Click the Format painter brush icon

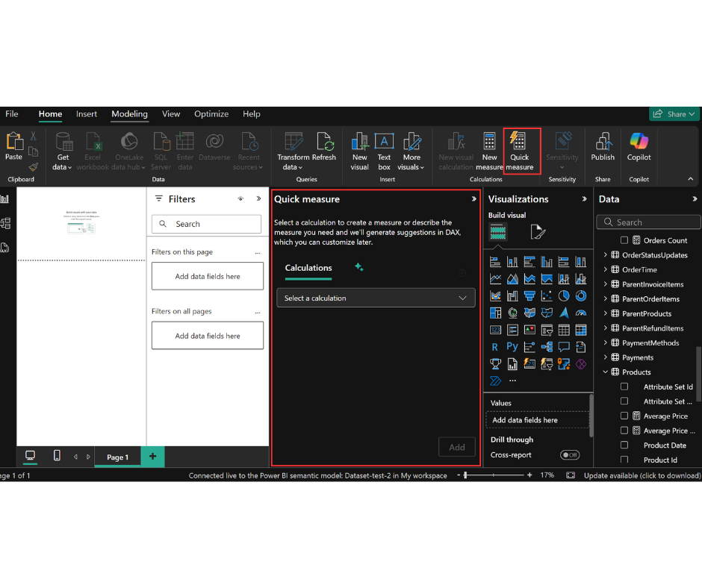33,167
